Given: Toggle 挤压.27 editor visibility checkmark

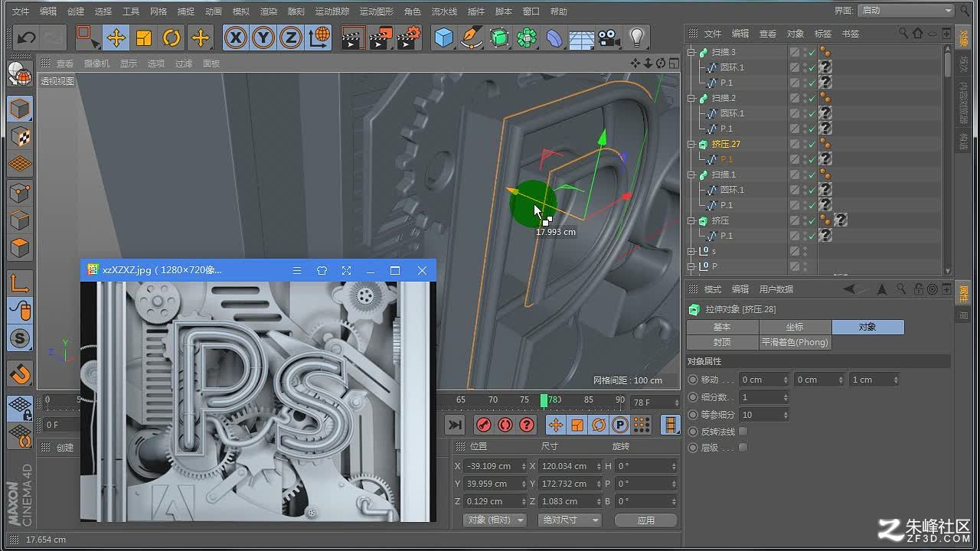Looking at the screenshot, I should 812,144.
